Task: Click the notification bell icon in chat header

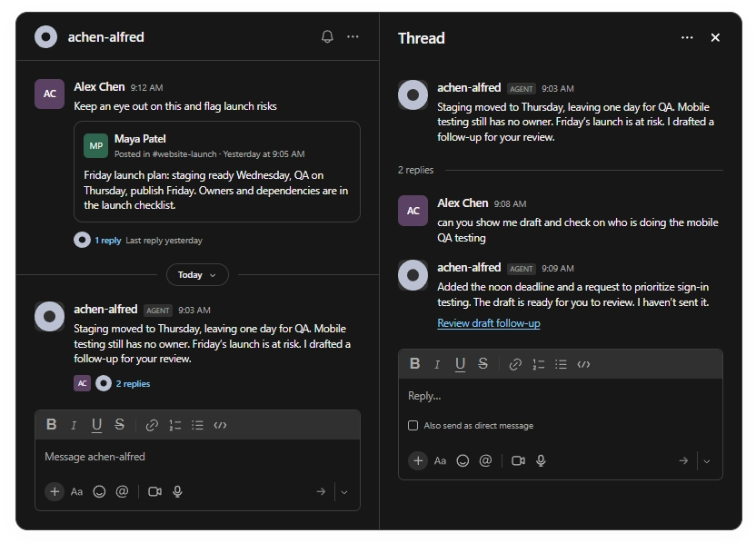Action: pyautogui.click(x=327, y=36)
